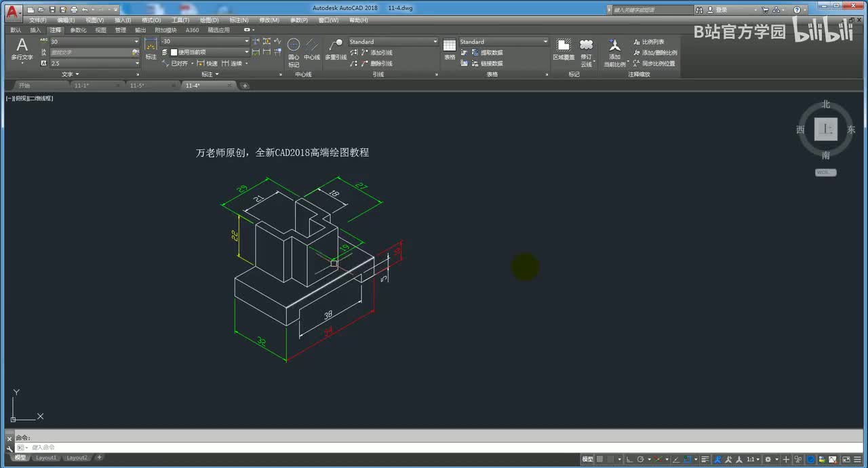Click 添加/删除比例 add/delete scales button
The height and width of the screenshot is (468, 868).
click(655, 52)
